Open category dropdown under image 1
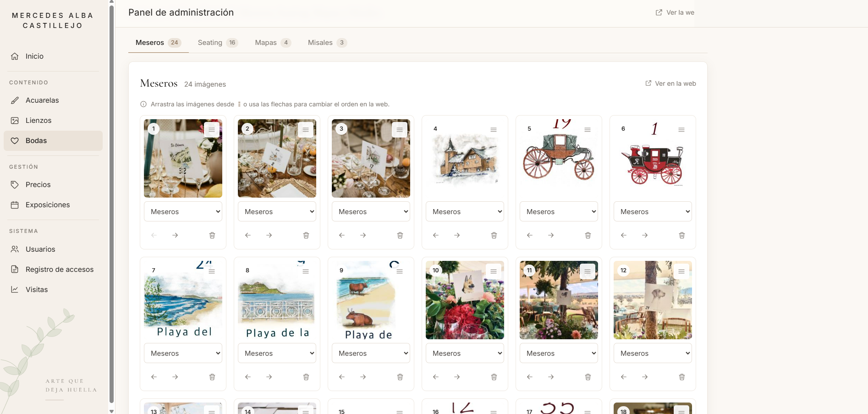Viewport: 868px width, 414px height. [183, 211]
